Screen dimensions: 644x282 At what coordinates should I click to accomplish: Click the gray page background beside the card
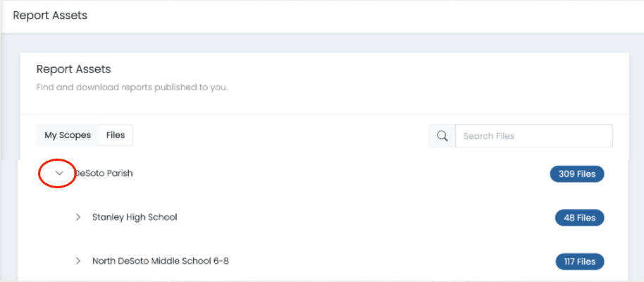[x=9, y=106]
